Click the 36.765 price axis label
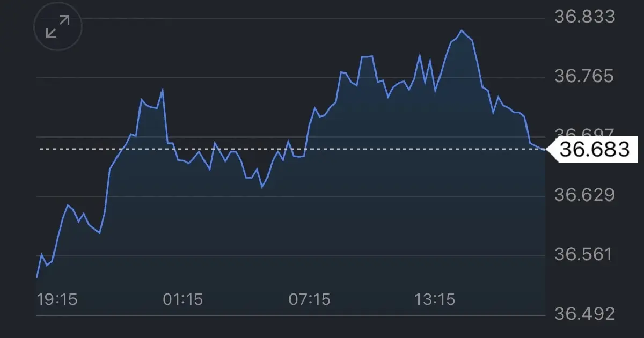 pyautogui.click(x=584, y=76)
